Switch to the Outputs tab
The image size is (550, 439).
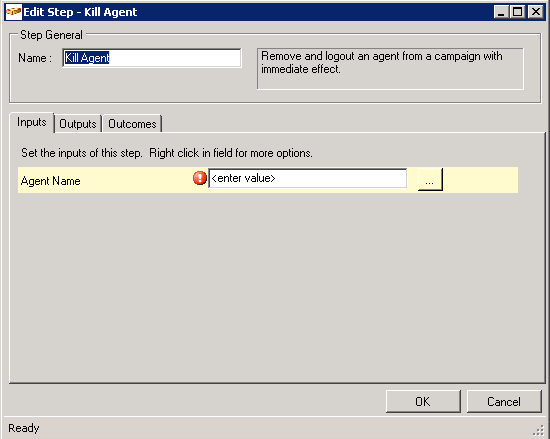pyautogui.click(x=78, y=124)
